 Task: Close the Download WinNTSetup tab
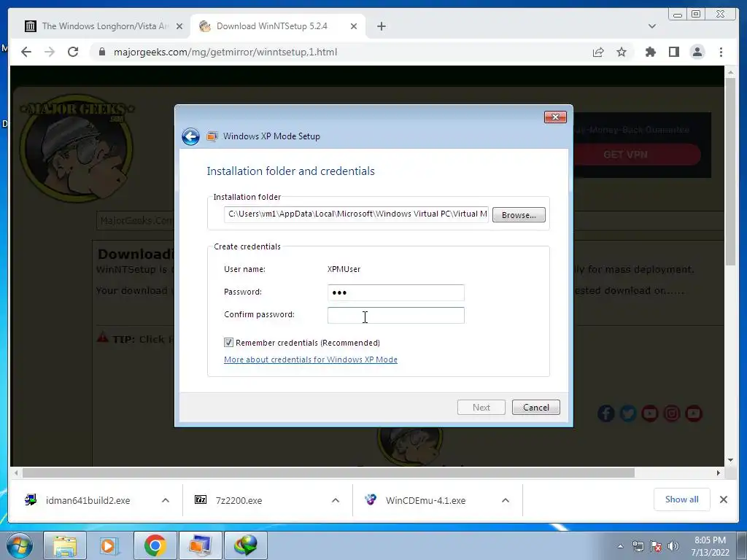click(x=354, y=26)
